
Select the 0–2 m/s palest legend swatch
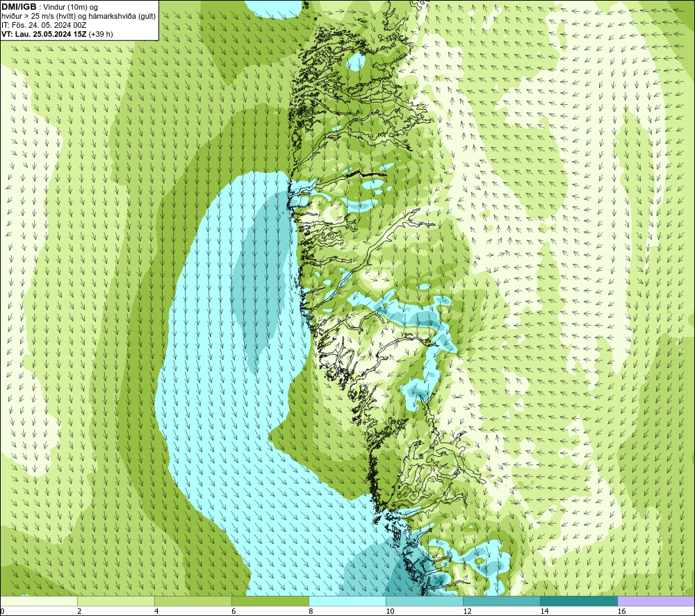(x=39, y=601)
